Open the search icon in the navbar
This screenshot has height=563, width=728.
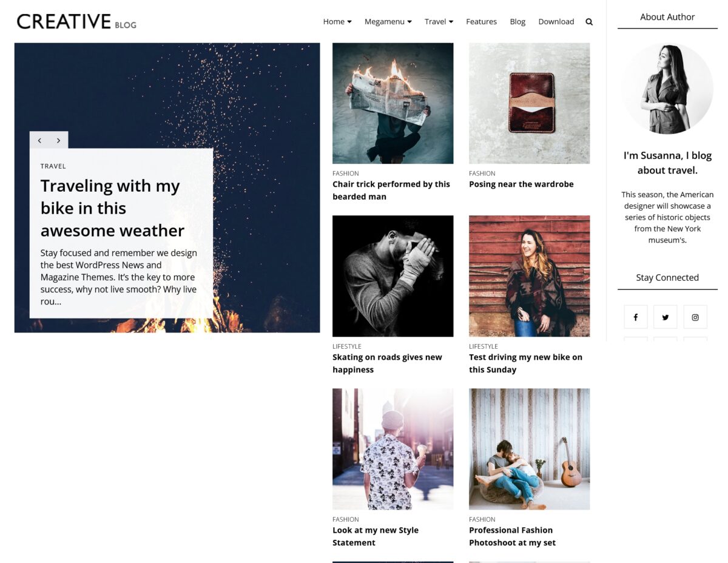588,21
